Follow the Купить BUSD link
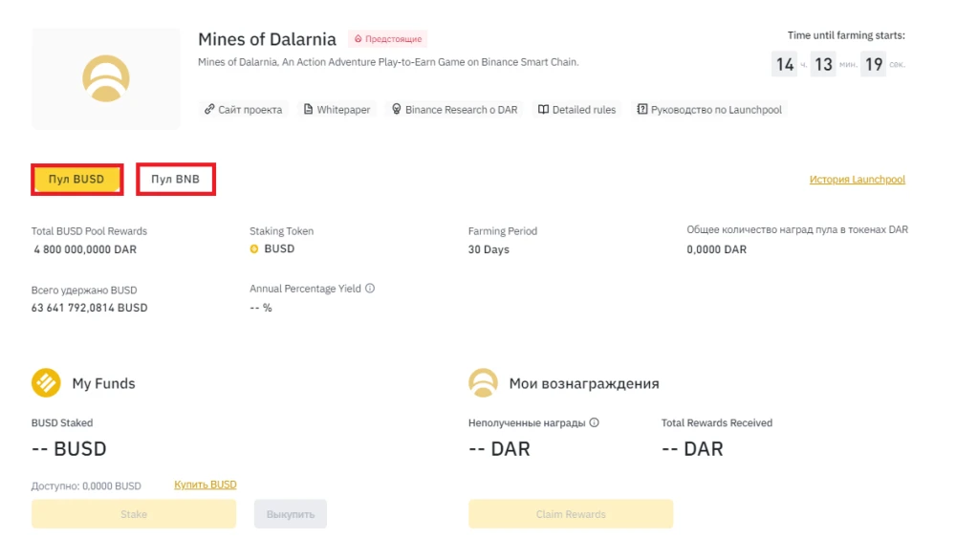This screenshot has height=560, width=956. (205, 485)
